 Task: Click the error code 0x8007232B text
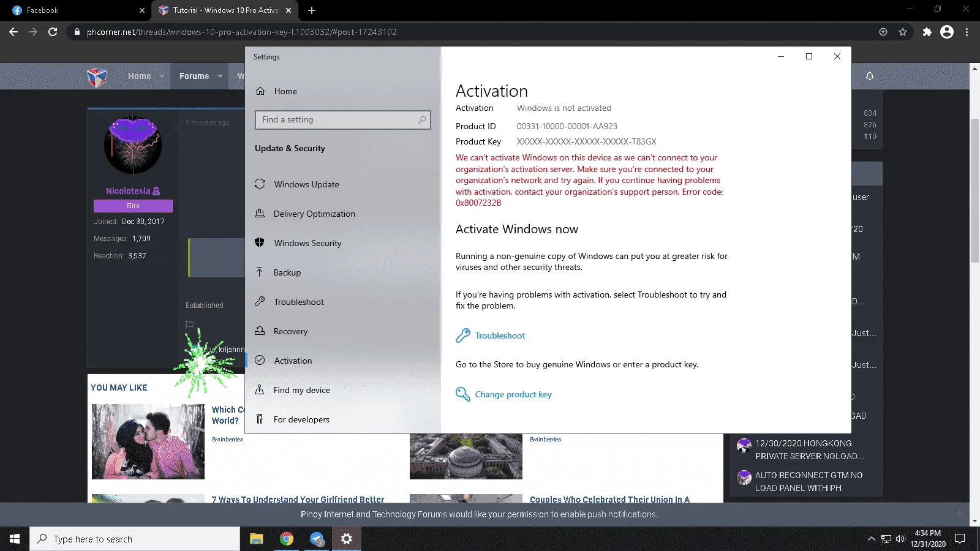[478, 203]
